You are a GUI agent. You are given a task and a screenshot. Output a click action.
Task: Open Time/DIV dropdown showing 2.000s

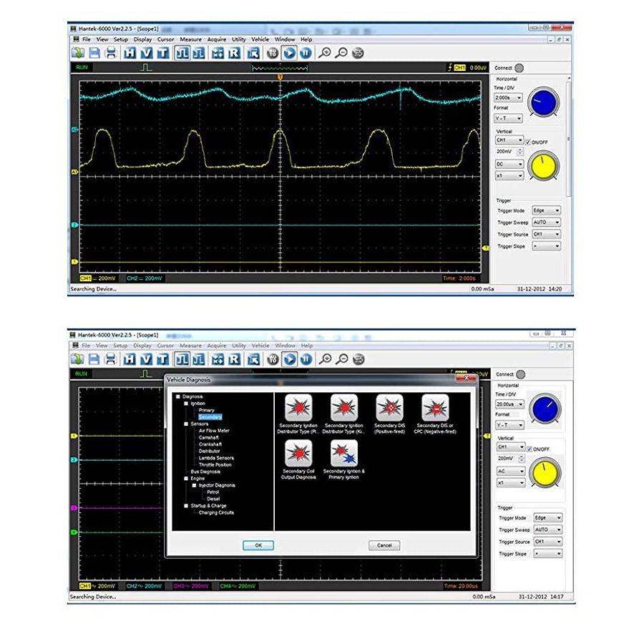508,97
